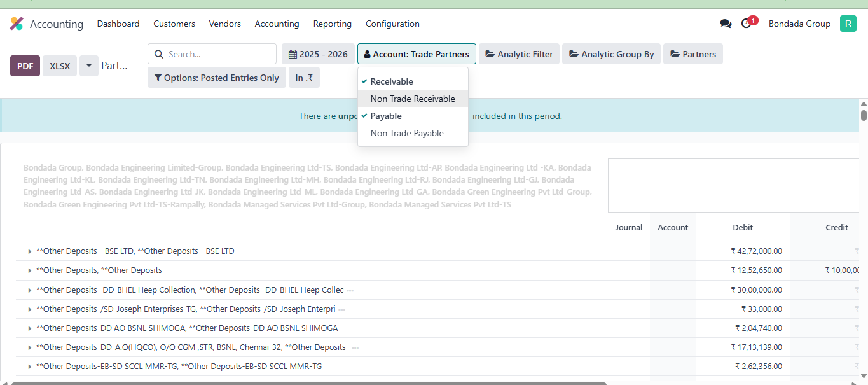Click the vertical scrollbar up arrow
Image resolution: width=868 pixels, height=385 pixels.
tap(864, 104)
